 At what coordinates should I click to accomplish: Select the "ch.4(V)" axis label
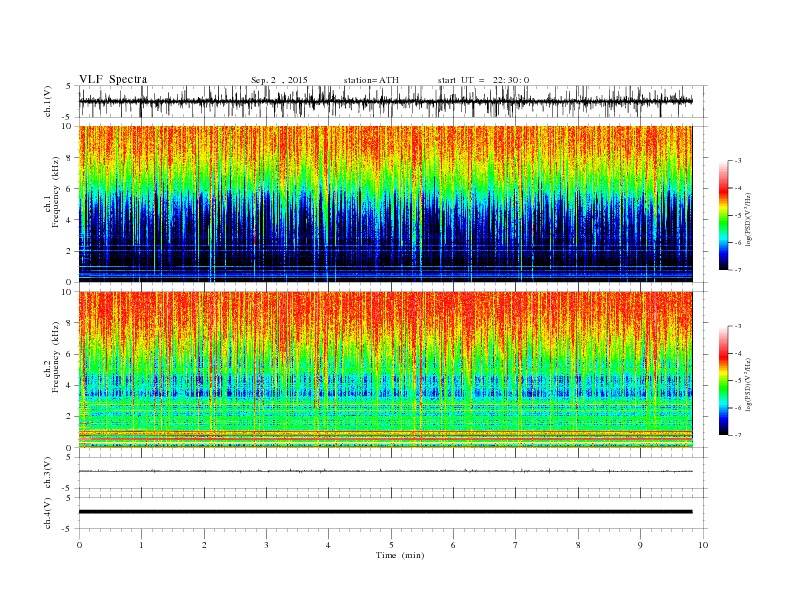48,513
